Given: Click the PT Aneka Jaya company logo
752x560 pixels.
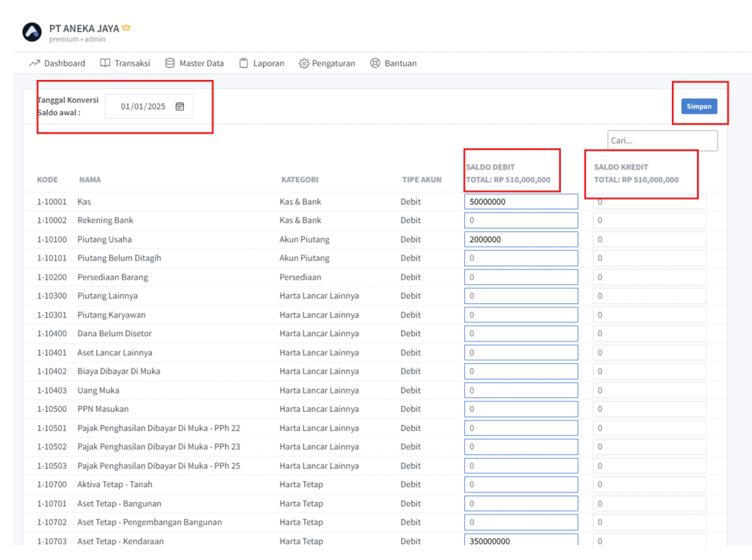Looking at the screenshot, I should click(x=32, y=32).
